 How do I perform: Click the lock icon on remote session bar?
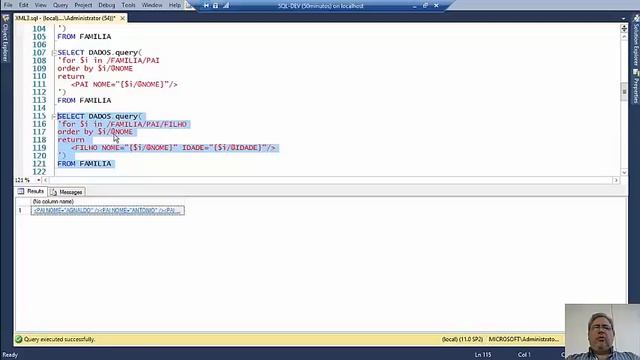216,6
